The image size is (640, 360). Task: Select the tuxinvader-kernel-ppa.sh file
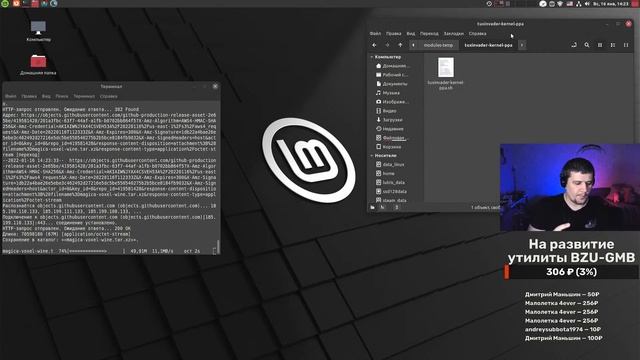pyautogui.click(x=445, y=73)
